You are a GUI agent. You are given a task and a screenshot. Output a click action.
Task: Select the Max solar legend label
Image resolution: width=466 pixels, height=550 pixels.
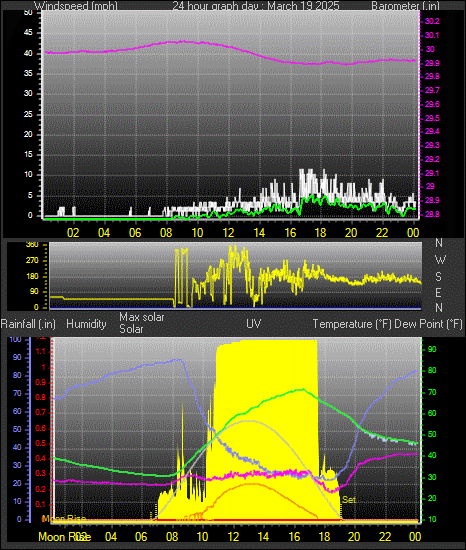[142, 317]
